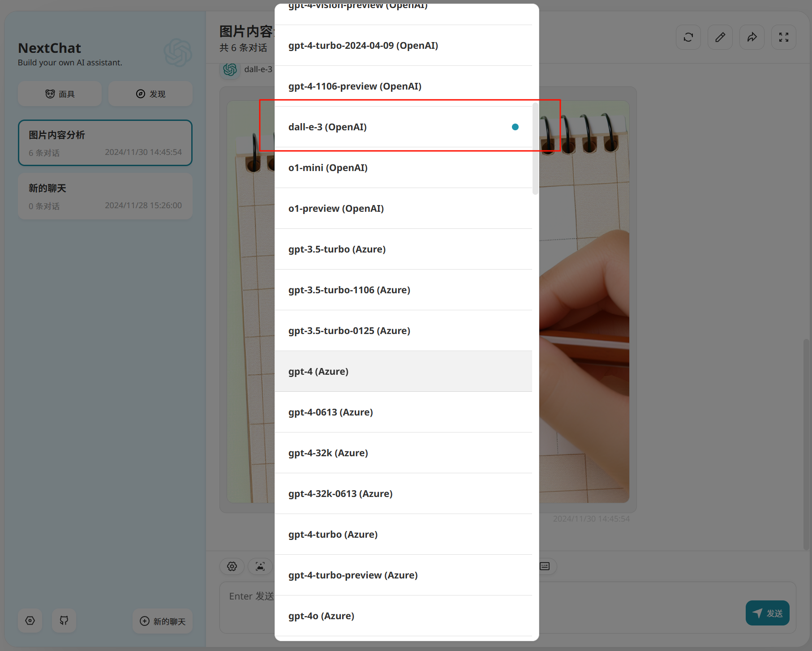Choose gpt-4-32k-0613 (Azure)
The width and height of the screenshot is (812, 651).
pos(404,494)
